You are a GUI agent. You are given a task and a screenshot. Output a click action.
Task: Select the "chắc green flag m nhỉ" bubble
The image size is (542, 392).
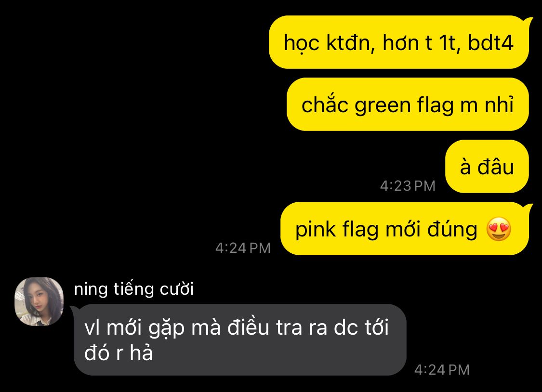(x=408, y=105)
